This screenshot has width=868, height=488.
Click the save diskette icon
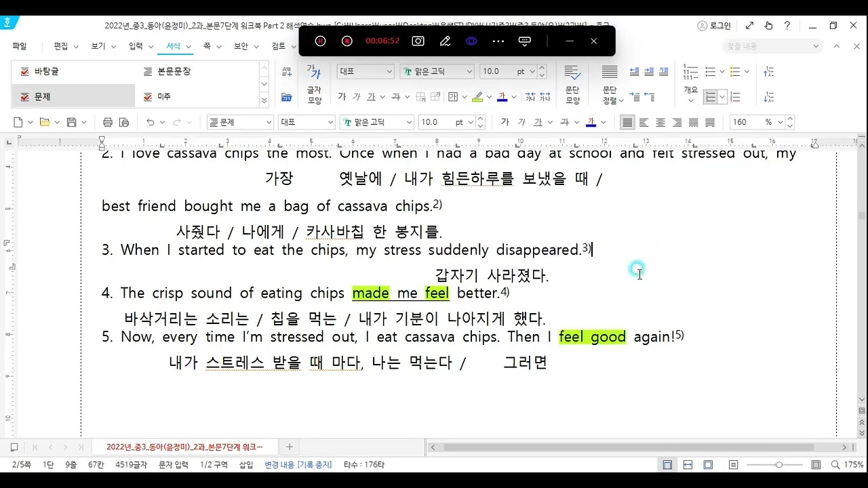pyautogui.click(x=72, y=123)
